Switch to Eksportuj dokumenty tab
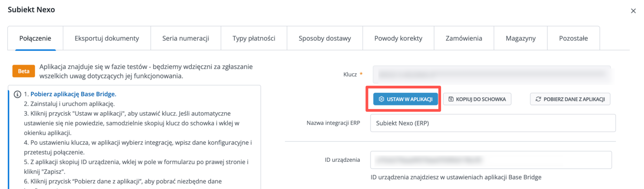Screen dimensions: 644x189 click(x=107, y=38)
